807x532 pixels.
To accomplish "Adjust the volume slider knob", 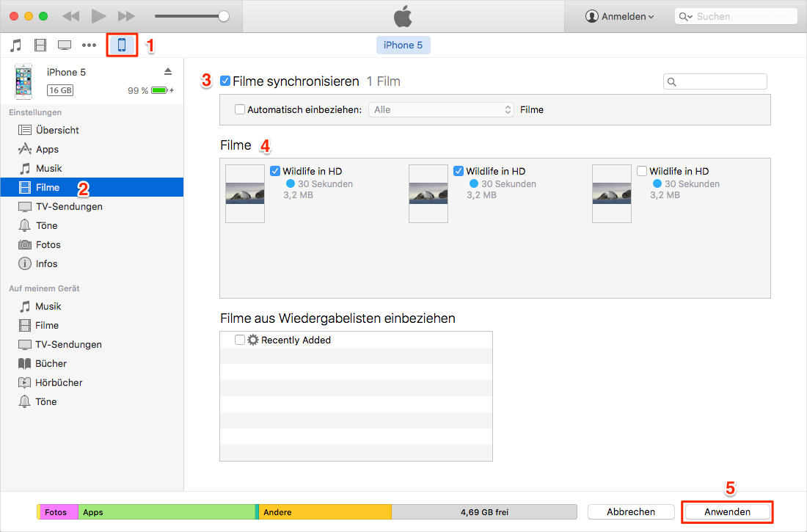I will click(x=223, y=16).
